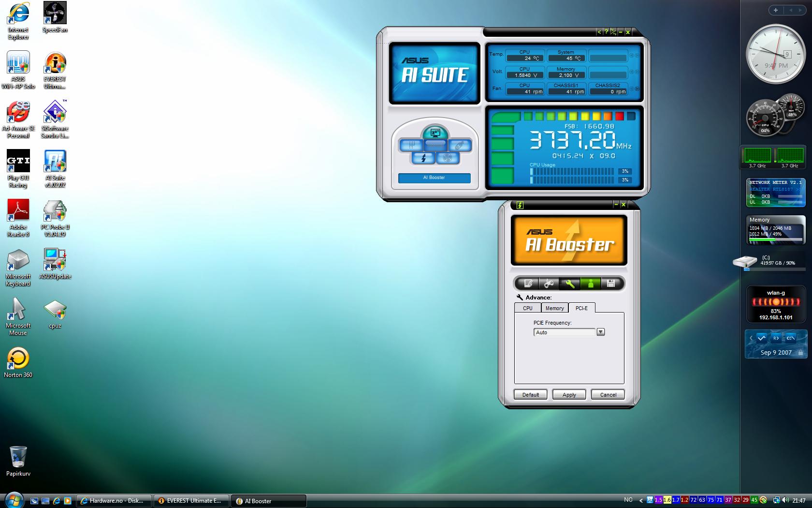Image resolution: width=812 pixels, height=508 pixels.
Task: Open the Windows Start orb
Action: (x=14, y=500)
